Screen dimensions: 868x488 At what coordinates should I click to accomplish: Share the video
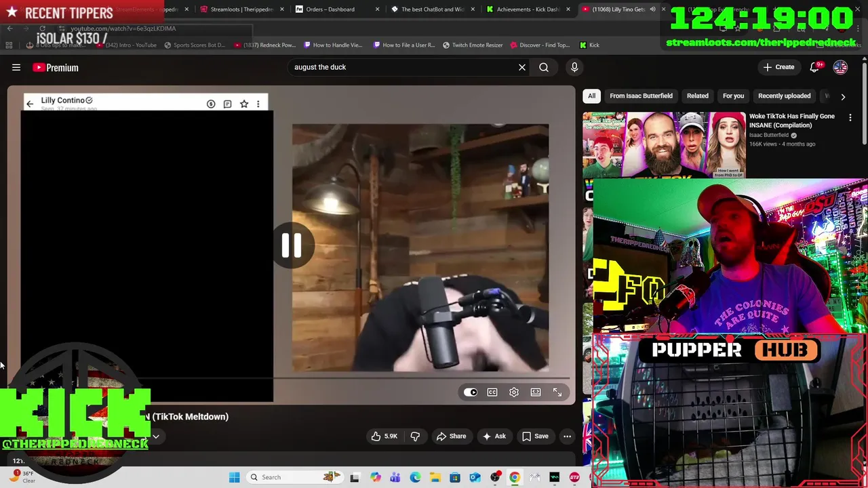tap(451, 436)
